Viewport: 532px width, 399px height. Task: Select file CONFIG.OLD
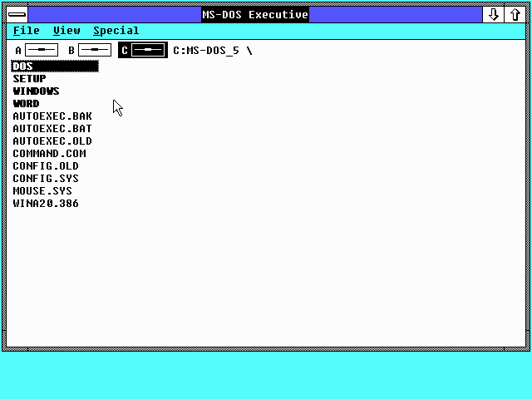tap(46, 166)
